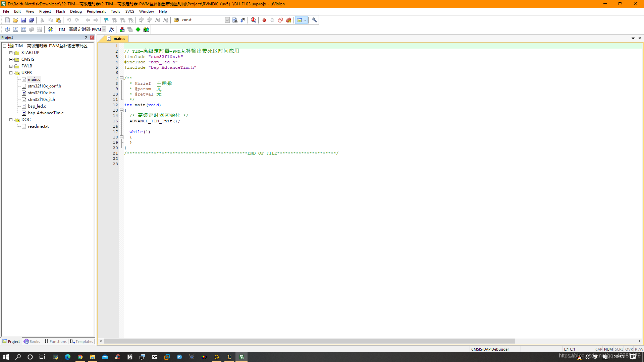Image resolution: width=644 pixels, height=362 pixels.
Task: Open Options for Target magic wand icon
Action: coord(112,29)
